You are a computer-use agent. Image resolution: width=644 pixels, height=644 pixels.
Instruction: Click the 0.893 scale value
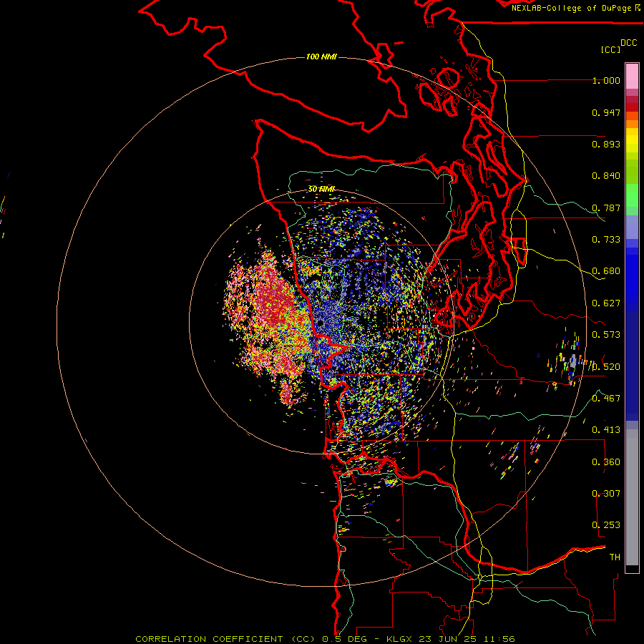606,144
